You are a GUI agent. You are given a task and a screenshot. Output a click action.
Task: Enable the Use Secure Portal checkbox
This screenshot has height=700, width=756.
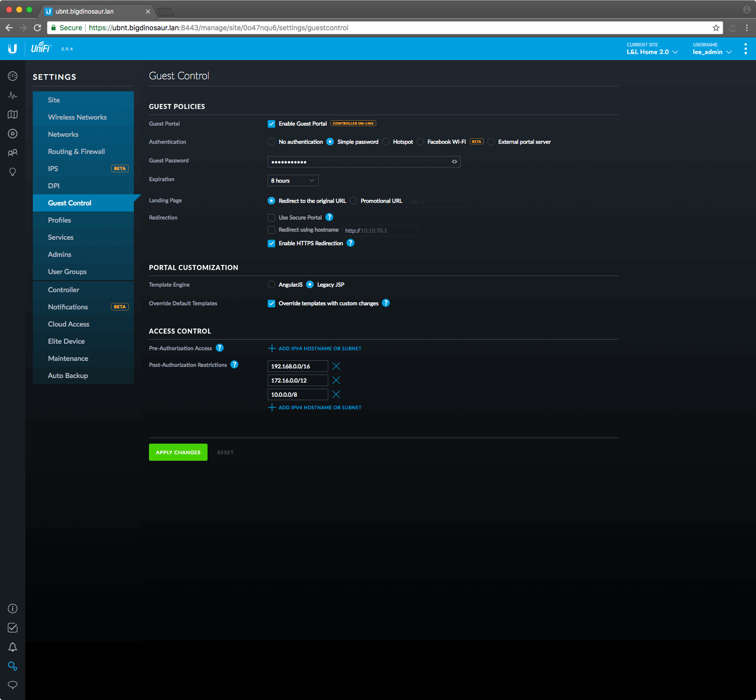coord(272,218)
